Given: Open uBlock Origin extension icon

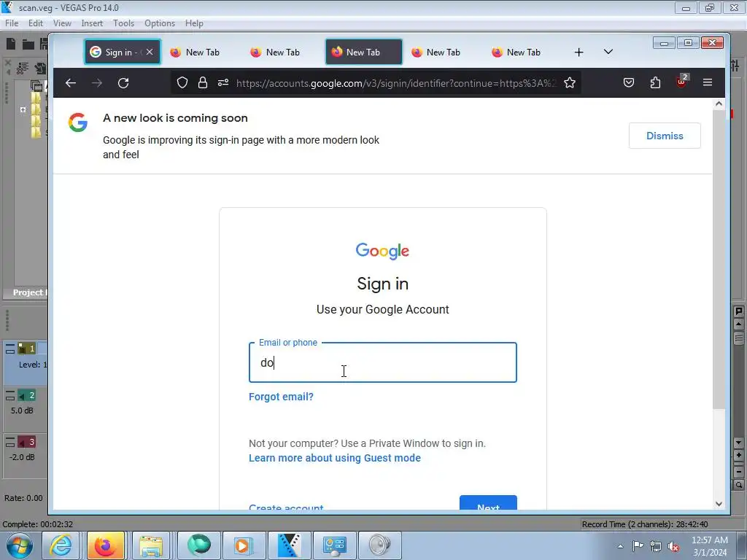Looking at the screenshot, I should pos(682,82).
